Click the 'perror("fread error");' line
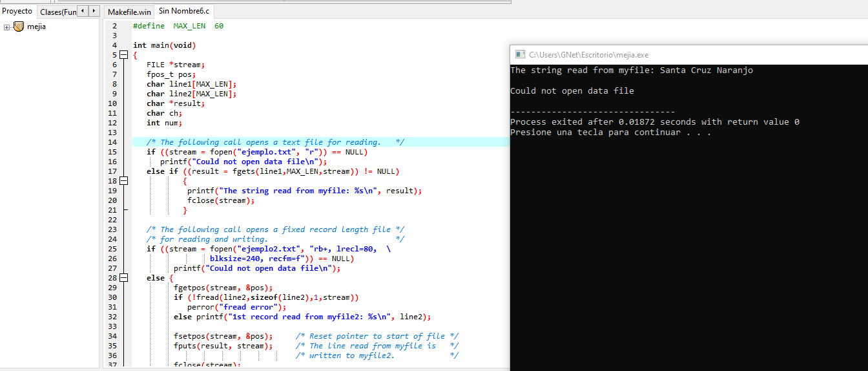868x371 pixels. click(236, 307)
